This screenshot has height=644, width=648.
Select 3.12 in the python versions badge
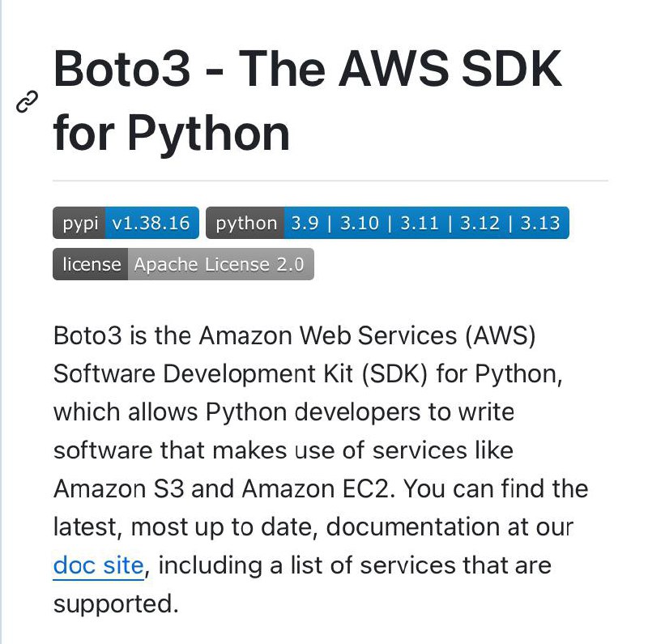480,224
